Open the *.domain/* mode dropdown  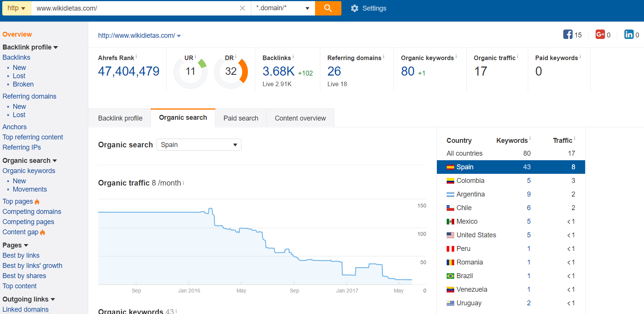coord(283,8)
